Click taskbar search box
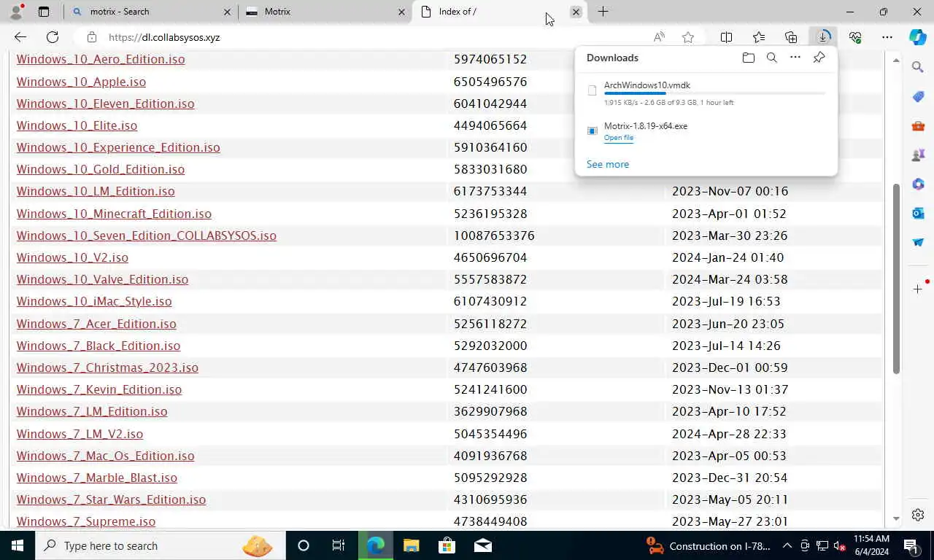Viewport: 934px width, 560px height. 160,545
